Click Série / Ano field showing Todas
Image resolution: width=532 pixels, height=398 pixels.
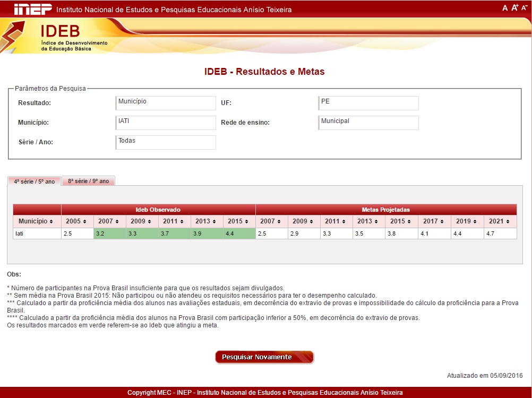point(166,142)
